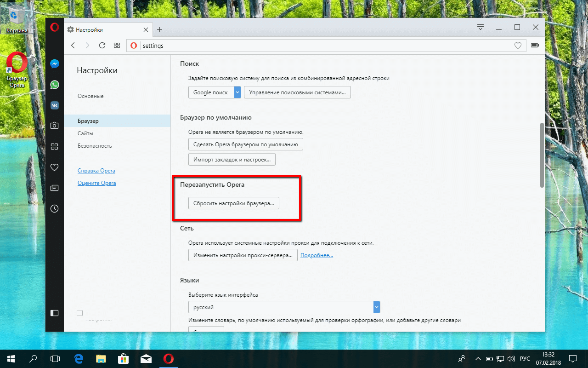Click the battery icon in the system tray
588x368 pixels.
[490, 358]
